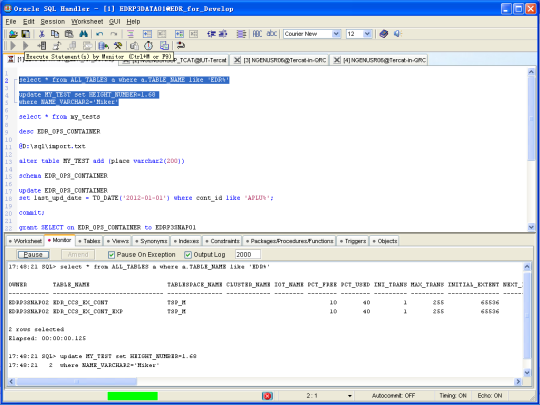This screenshot has height=405, width=540.
Task: Click the monitor horizontal scrollbar thumb
Action: [77, 382]
